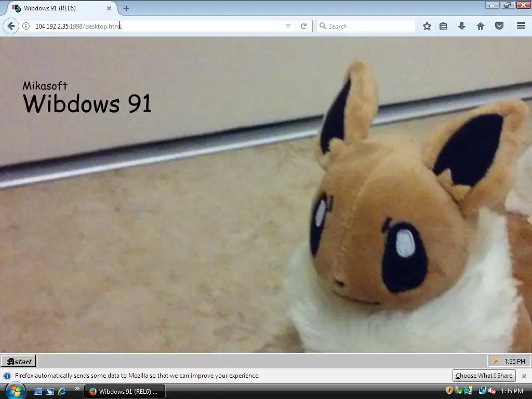
Task: Click the key icon in Wibdows 91 tray
Action: coord(495,362)
